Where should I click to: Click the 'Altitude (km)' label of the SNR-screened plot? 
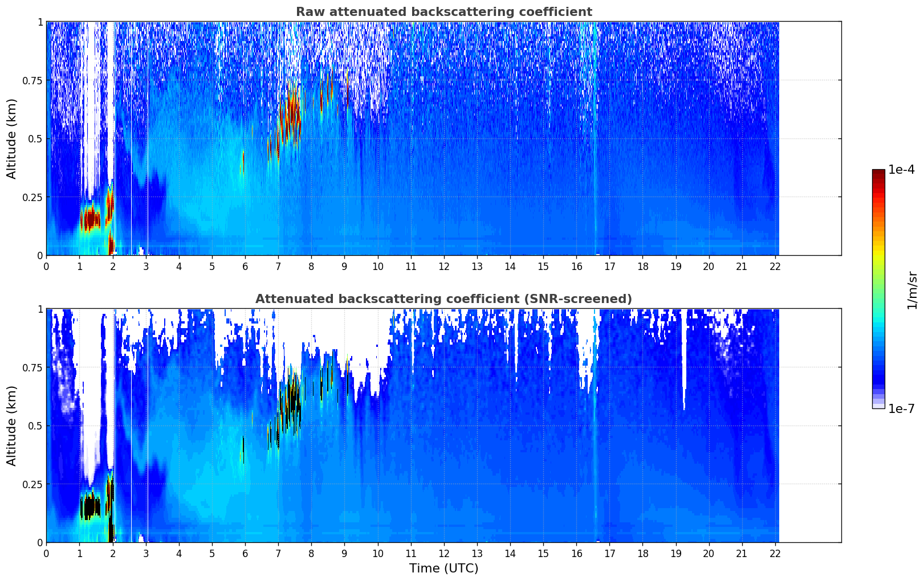click(12, 425)
